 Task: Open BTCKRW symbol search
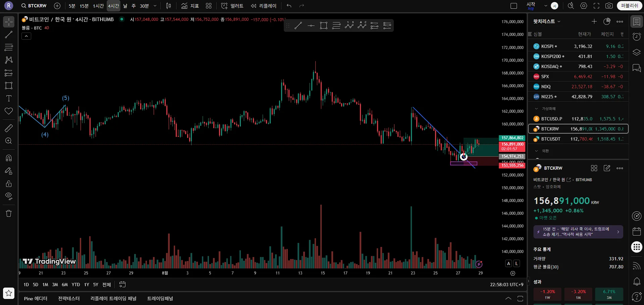pyautogui.click(x=34, y=6)
